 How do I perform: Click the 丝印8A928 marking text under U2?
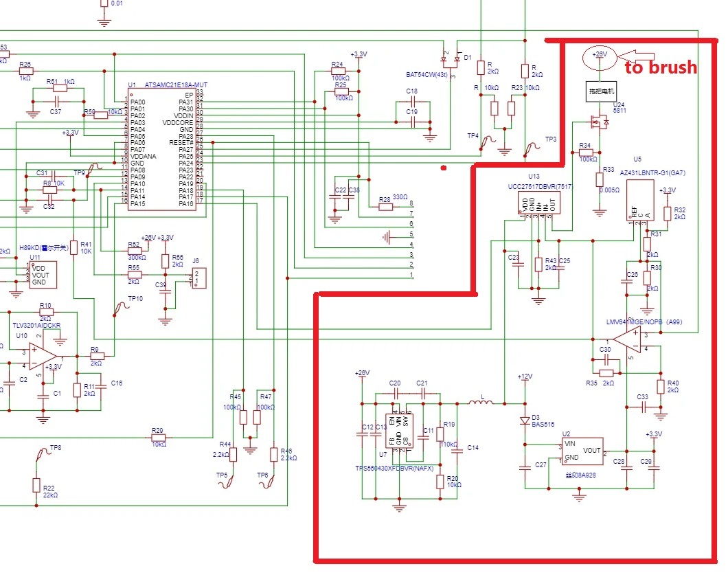point(581,475)
